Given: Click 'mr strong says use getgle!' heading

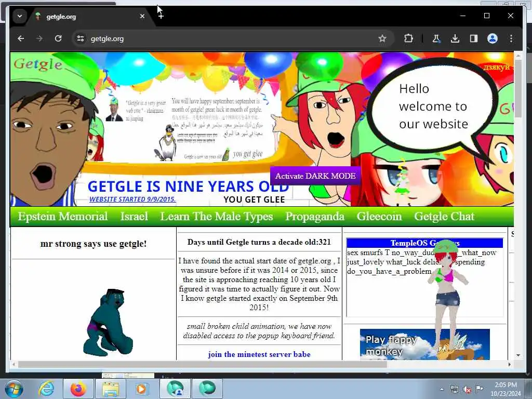Looking at the screenshot, I should [x=94, y=244].
